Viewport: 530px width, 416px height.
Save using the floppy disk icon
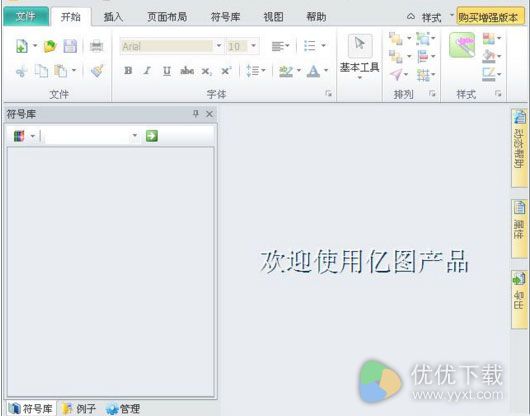70,46
